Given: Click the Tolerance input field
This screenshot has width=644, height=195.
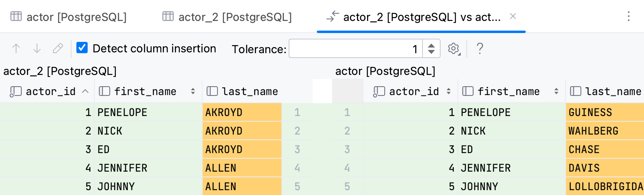Looking at the screenshot, I should (355, 49).
